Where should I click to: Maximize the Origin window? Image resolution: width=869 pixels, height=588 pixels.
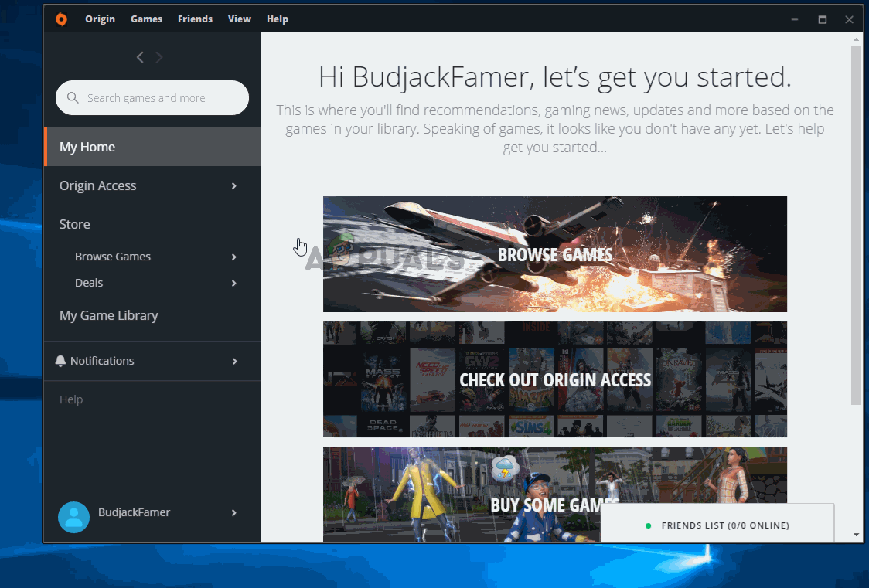point(823,19)
